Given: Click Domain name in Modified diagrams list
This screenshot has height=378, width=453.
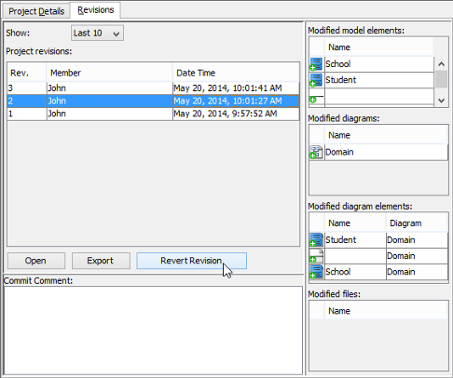Looking at the screenshot, I should tap(339, 152).
